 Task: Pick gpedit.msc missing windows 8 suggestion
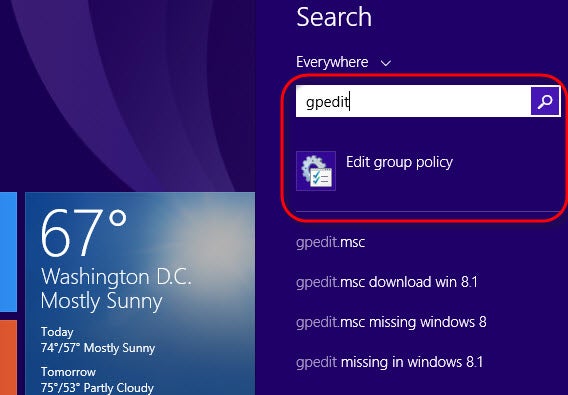tap(391, 322)
